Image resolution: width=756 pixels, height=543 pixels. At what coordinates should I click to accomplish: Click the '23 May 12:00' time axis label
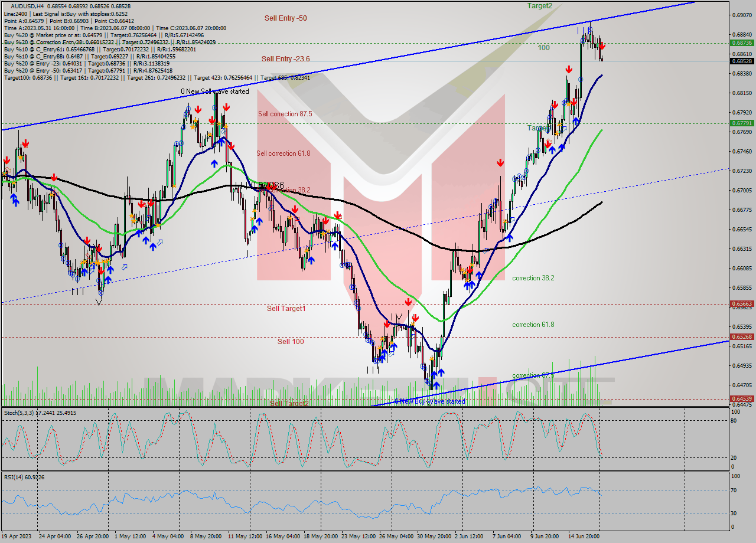point(357,537)
